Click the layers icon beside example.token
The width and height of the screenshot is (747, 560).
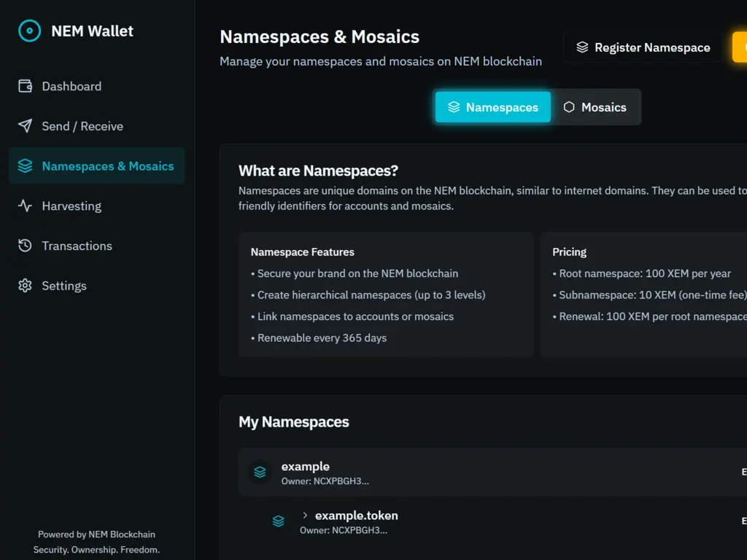pyautogui.click(x=278, y=521)
